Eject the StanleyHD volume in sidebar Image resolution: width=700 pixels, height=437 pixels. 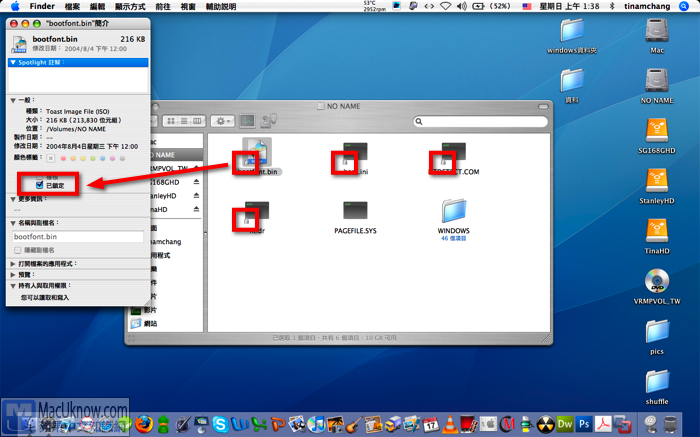pos(196,196)
